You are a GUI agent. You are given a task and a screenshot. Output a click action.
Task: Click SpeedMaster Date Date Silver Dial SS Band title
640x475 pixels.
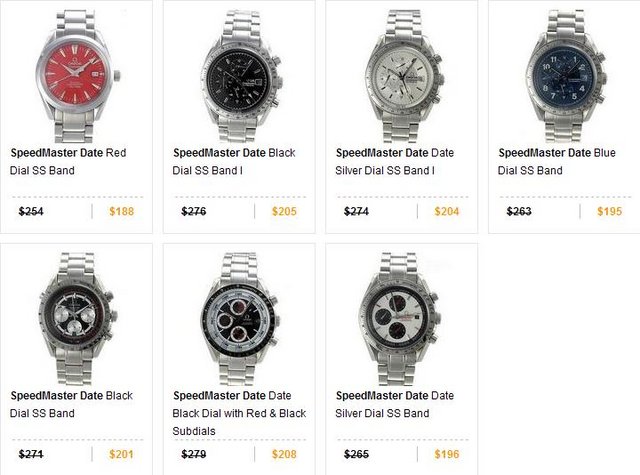[395, 404]
